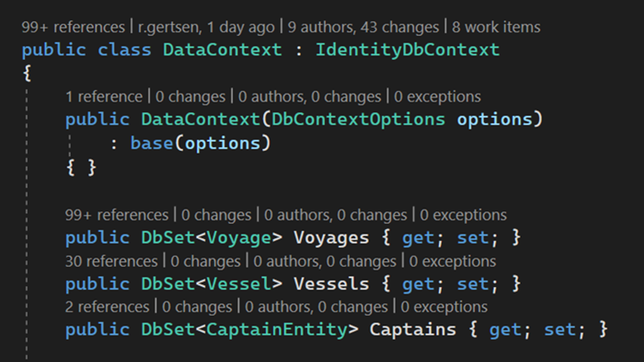
Task: Click "0 exceptions" above the Captains property
Action: (x=444, y=307)
